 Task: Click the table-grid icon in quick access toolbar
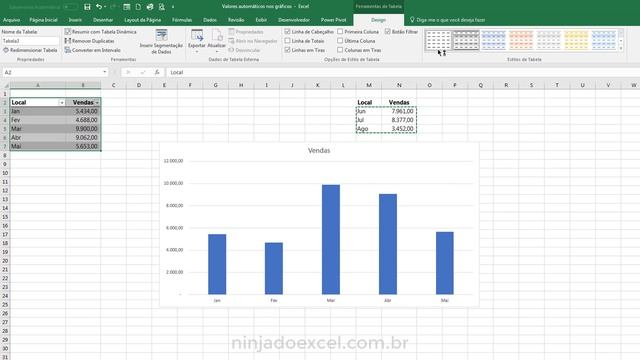(x=127, y=7)
